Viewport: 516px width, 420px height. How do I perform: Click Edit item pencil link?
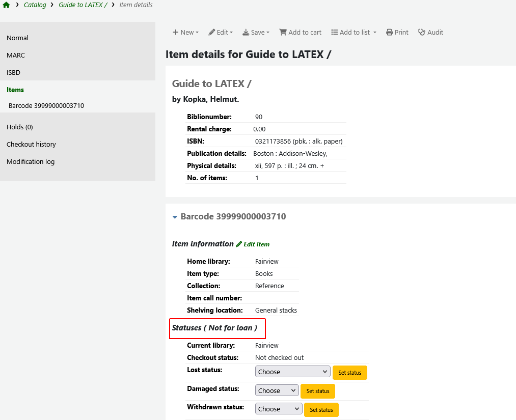(x=253, y=244)
